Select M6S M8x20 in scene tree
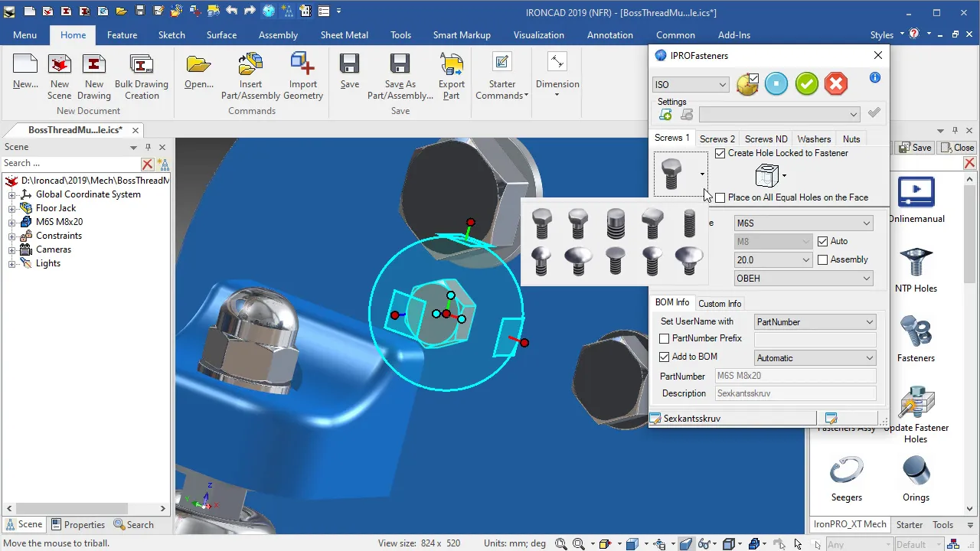Image resolution: width=980 pixels, height=551 pixels. click(59, 222)
